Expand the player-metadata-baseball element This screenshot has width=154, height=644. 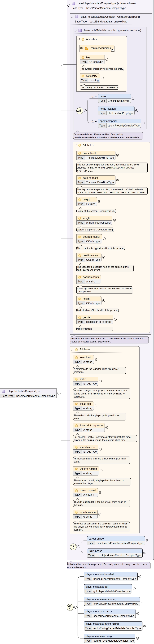[x=140, y=576]
